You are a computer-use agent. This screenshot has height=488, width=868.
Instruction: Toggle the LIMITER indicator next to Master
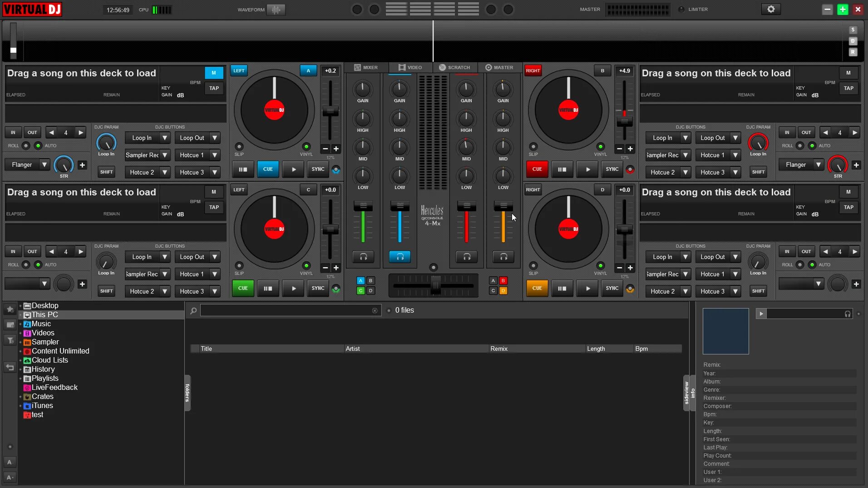(681, 9)
